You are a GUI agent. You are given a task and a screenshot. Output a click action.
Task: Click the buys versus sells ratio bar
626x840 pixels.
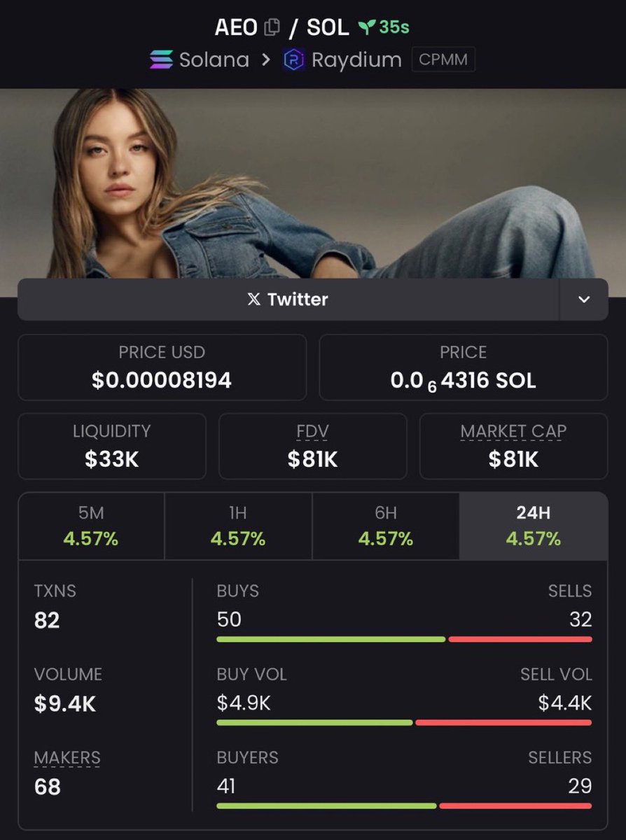[x=404, y=639]
